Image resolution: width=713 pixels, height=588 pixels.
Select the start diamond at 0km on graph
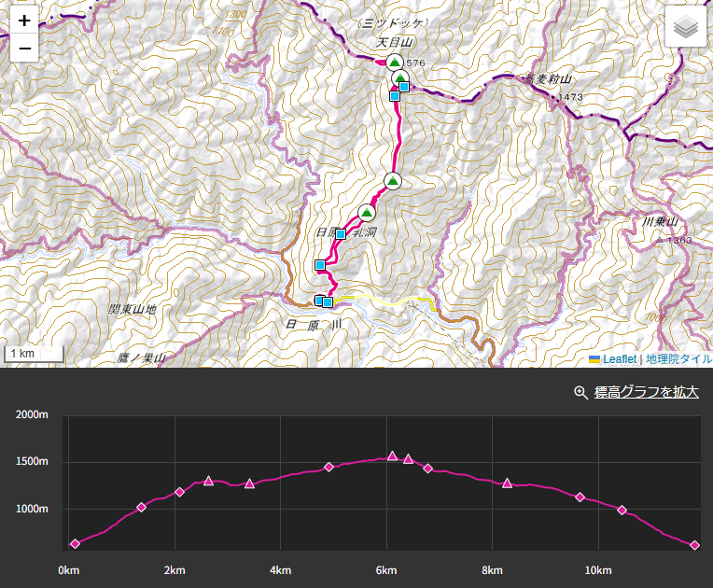[75, 543]
